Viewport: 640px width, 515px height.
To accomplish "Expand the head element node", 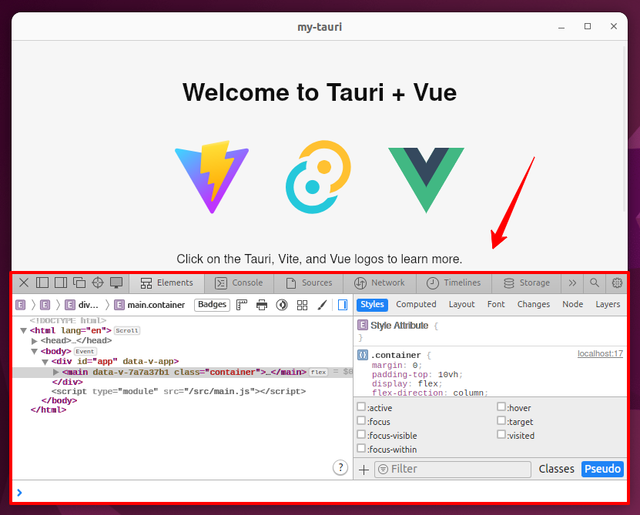I will click(x=35, y=341).
